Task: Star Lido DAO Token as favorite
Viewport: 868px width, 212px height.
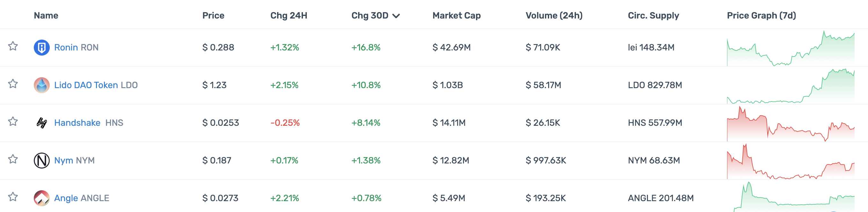Action: pos(13,83)
